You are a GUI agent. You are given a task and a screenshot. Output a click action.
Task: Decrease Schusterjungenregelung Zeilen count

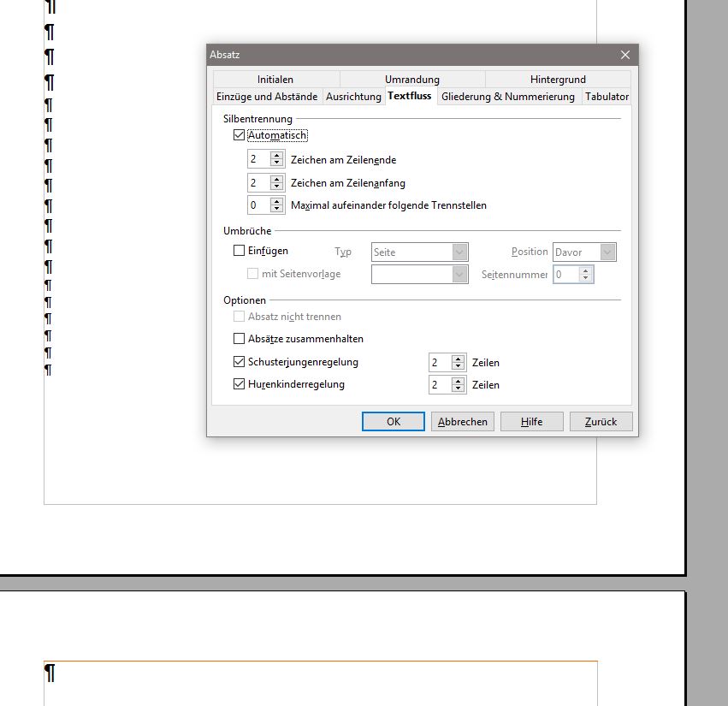tap(459, 365)
